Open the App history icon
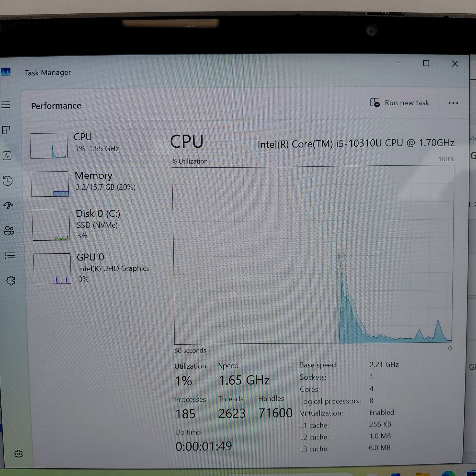Image resolution: width=476 pixels, height=476 pixels. 8,181
